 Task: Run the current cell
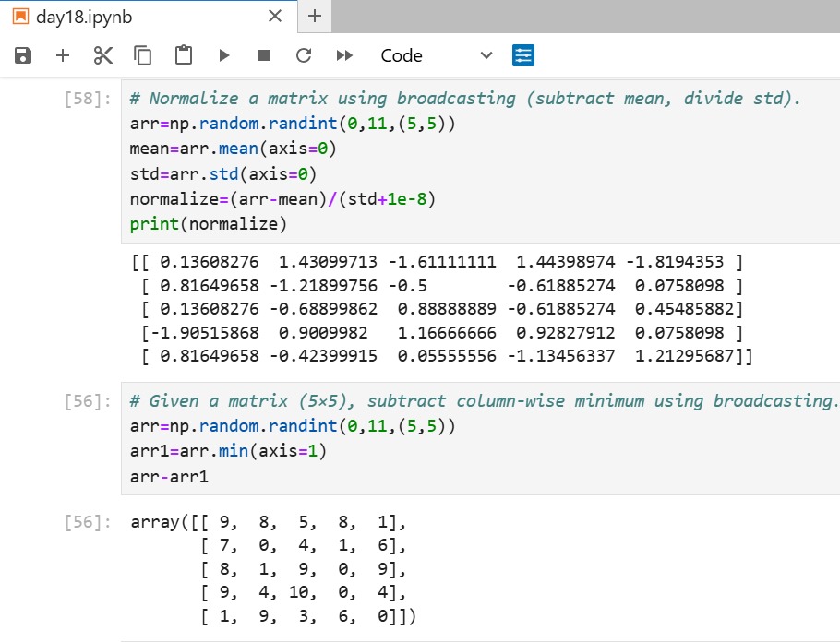point(223,54)
